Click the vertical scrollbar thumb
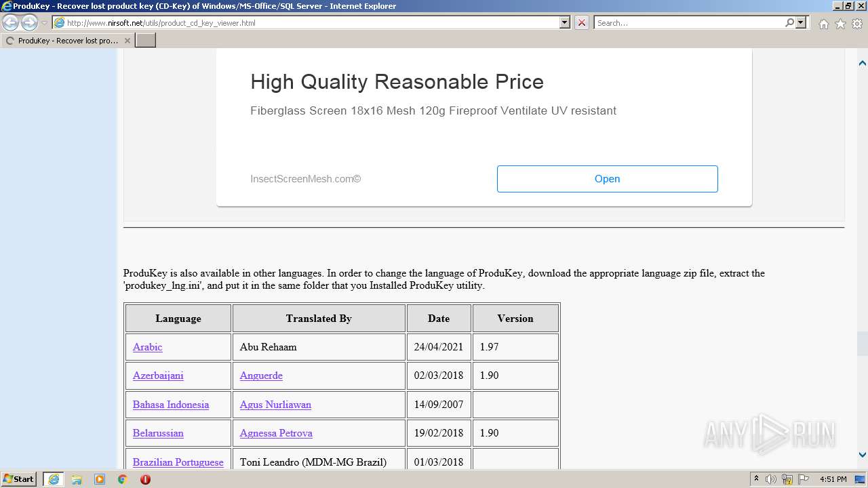The width and height of the screenshot is (868, 488). (x=862, y=343)
